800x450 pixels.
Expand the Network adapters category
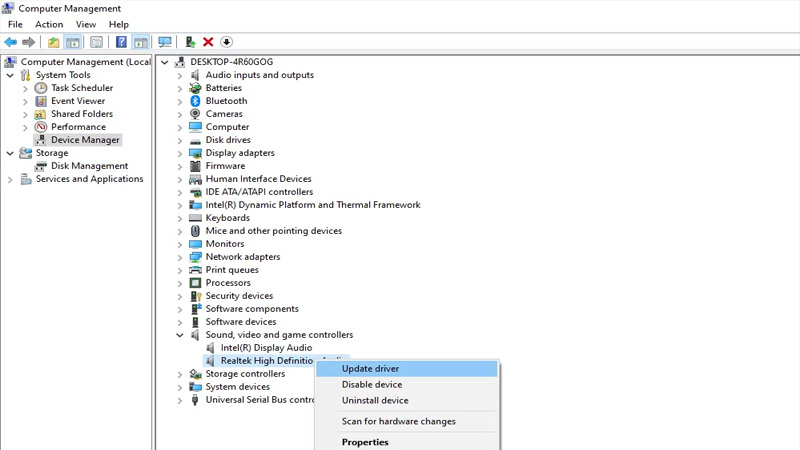(x=180, y=257)
